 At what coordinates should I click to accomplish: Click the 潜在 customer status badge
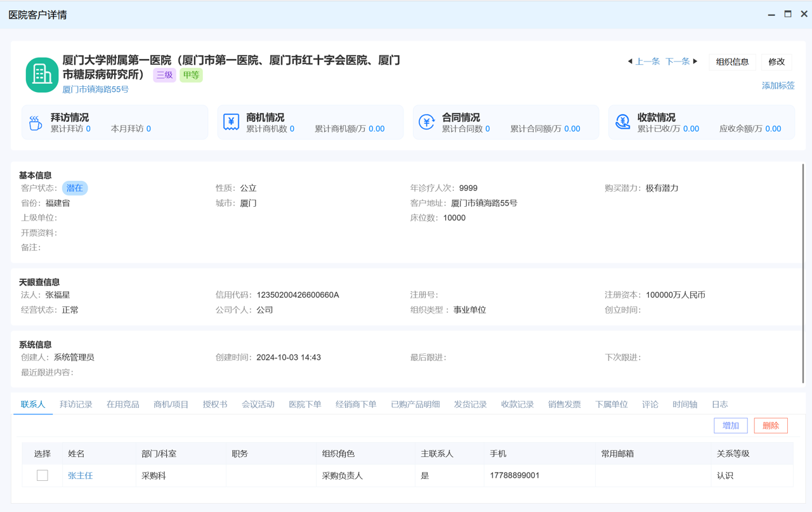tap(74, 188)
